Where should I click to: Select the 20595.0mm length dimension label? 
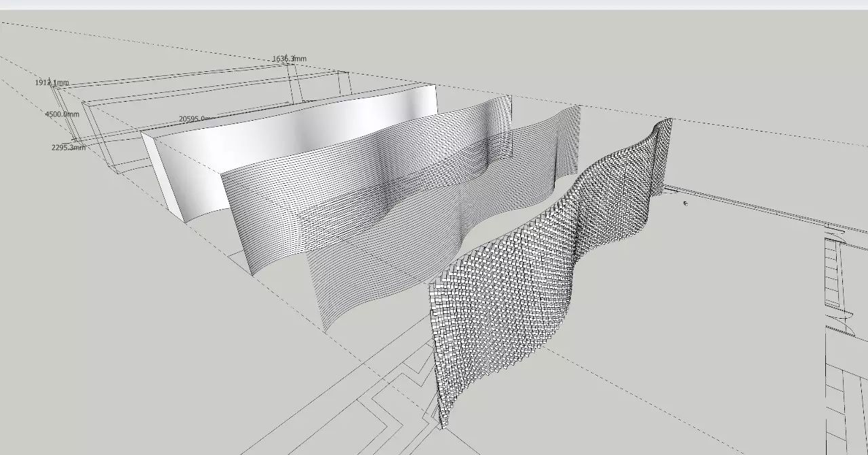pos(196,119)
